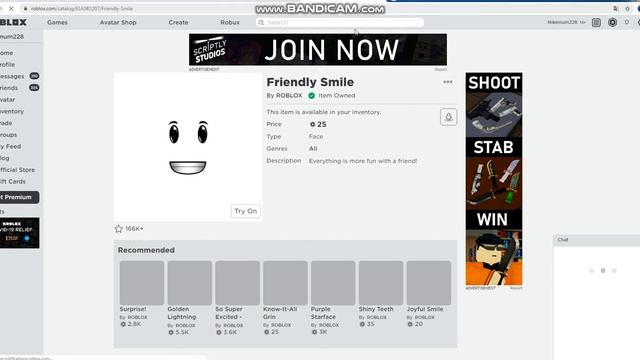
Task: Click the search magnifier icon
Action: (x=261, y=22)
